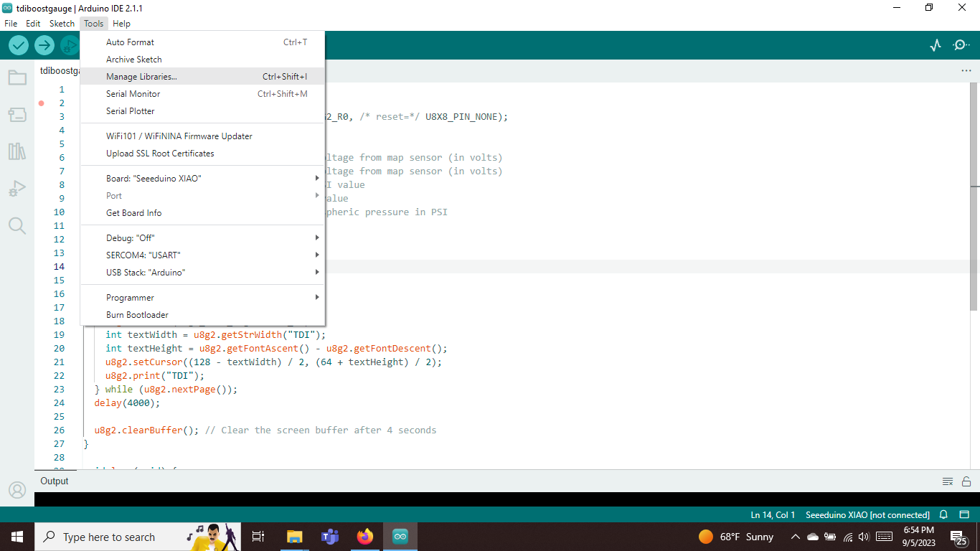Select Manage Libraries... menu entry
Screen dimensions: 980x551
[x=202, y=77]
